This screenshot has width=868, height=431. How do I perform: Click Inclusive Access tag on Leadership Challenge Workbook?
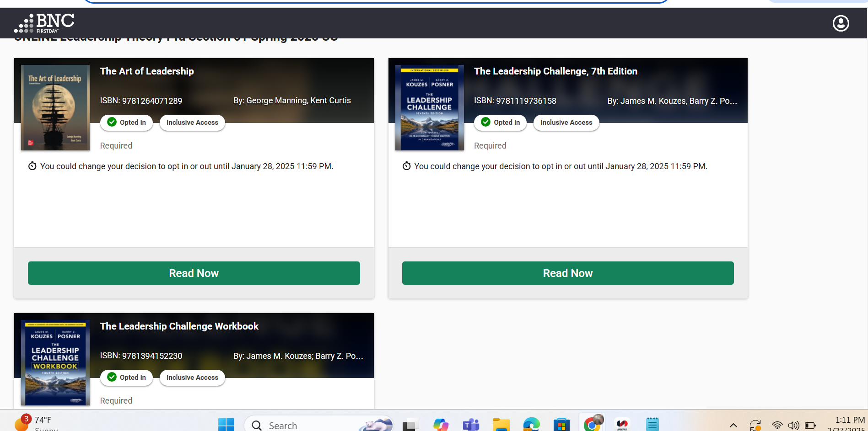[x=192, y=378]
